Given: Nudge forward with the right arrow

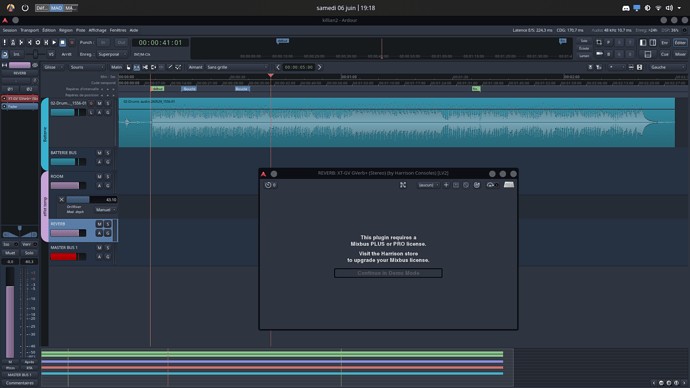Looking at the screenshot, I should click(x=319, y=67).
